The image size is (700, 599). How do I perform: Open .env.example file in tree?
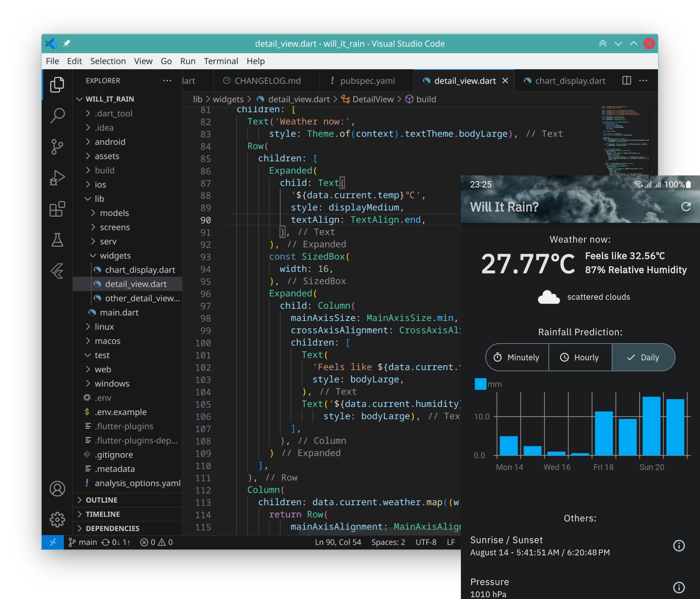pos(128,412)
